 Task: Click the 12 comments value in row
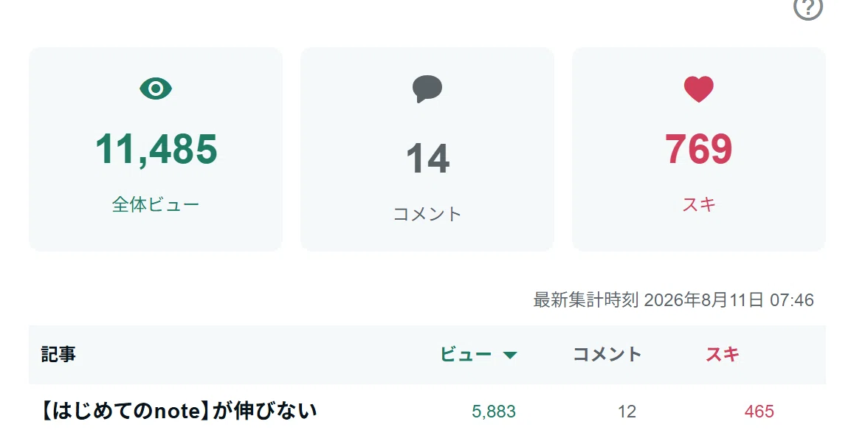(627, 412)
